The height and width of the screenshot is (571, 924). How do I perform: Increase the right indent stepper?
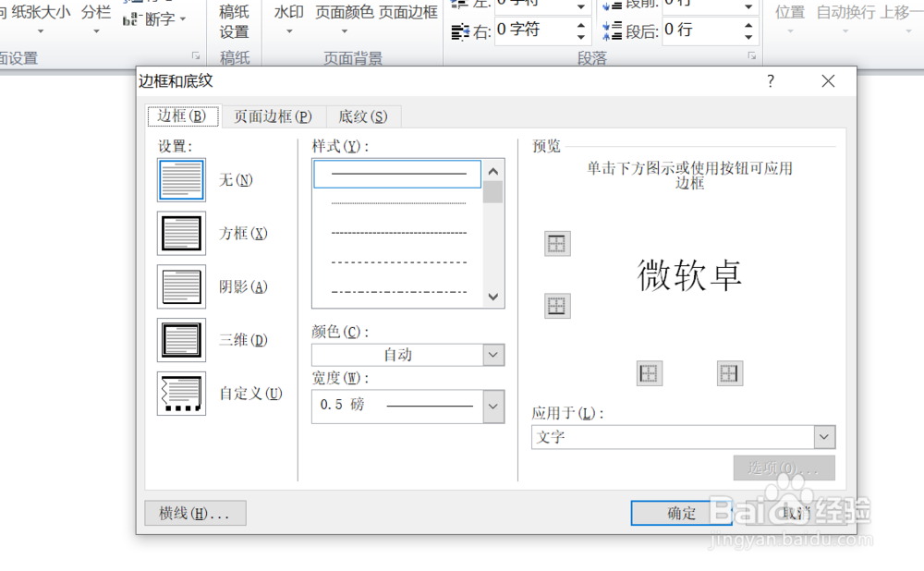click(x=581, y=24)
